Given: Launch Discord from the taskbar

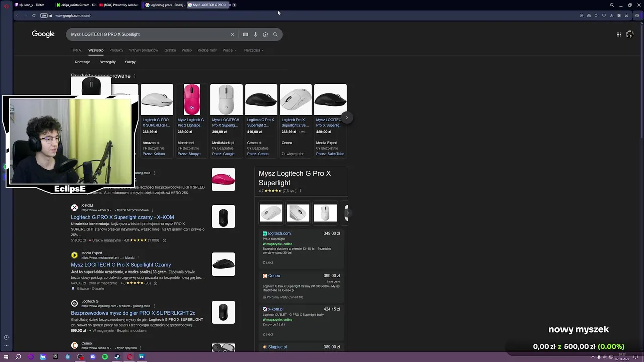Looking at the screenshot, I should click(x=93, y=357).
